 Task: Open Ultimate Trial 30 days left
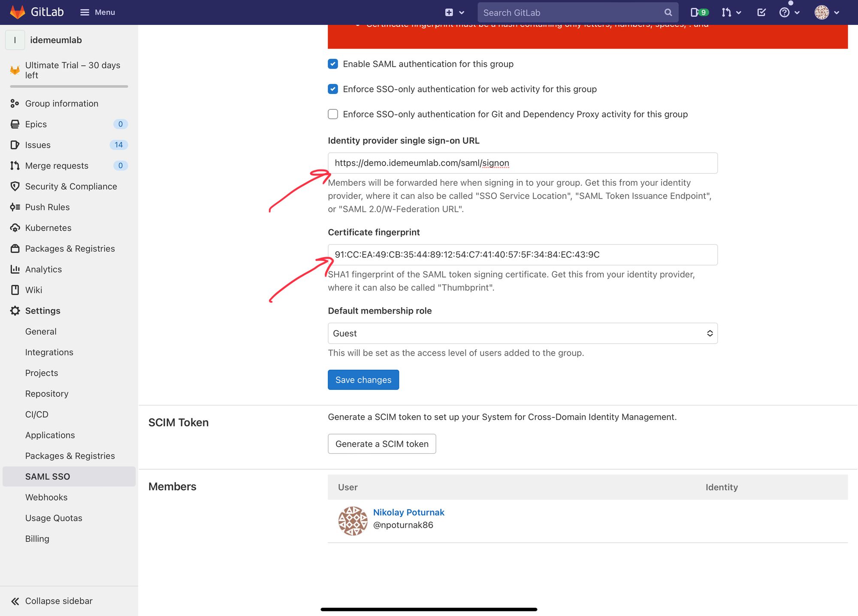[69, 70]
